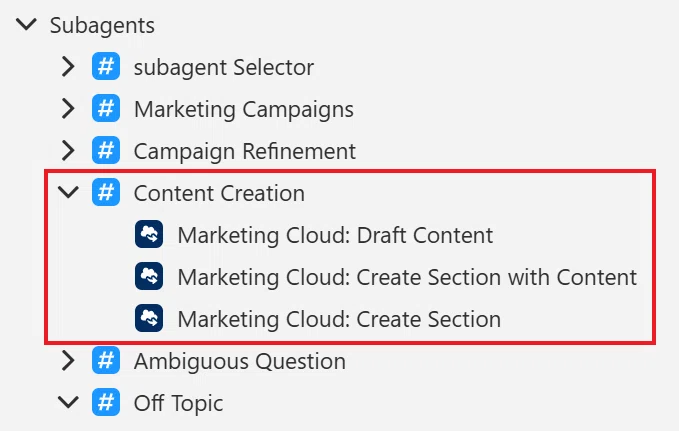The image size is (679, 431).
Task: Expand the Campaign Refinement chevron
Action: tap(68, 151)
